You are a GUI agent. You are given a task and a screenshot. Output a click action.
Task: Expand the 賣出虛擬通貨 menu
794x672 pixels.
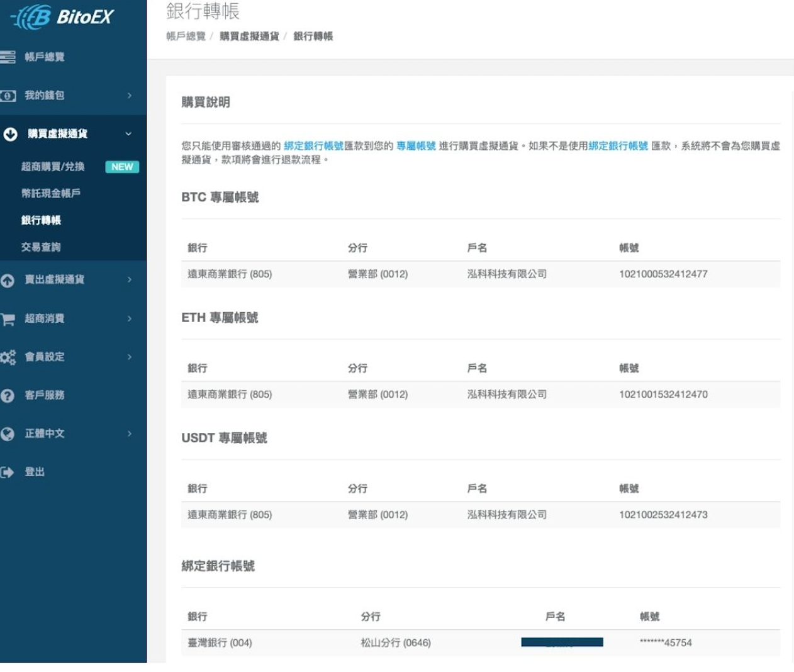click(130, 280)
